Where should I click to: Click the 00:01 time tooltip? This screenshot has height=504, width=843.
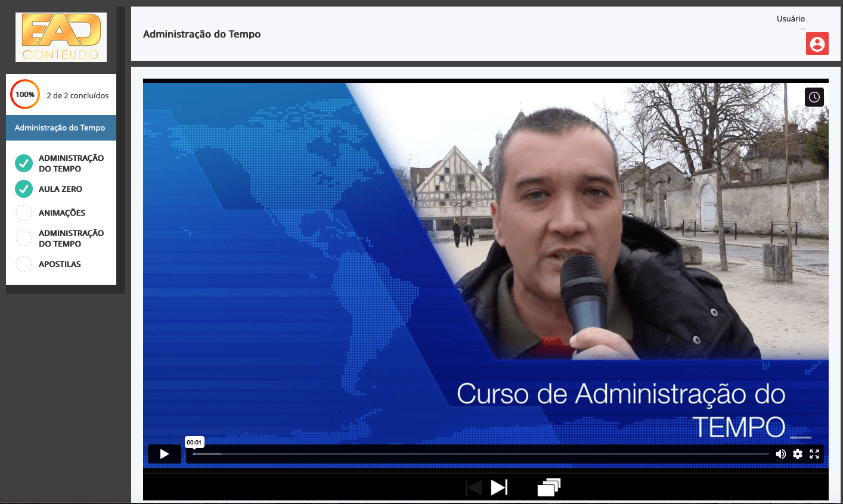[194, 442]
